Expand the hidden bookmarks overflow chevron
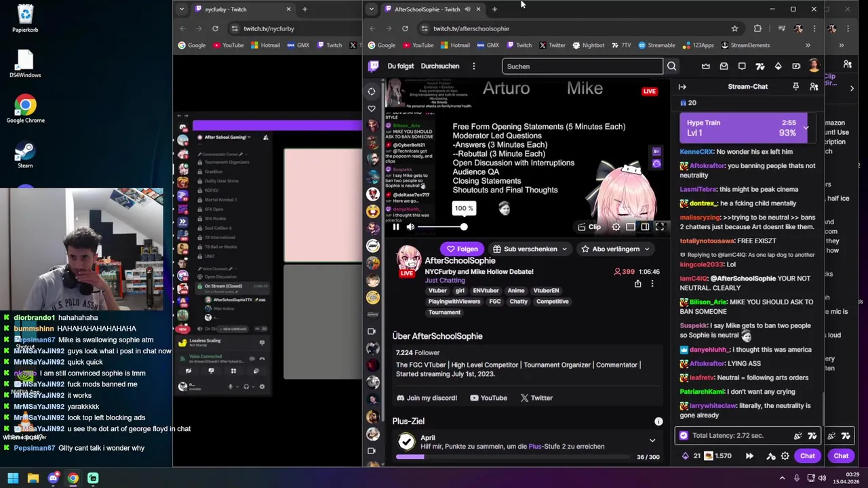 point(808,45)
